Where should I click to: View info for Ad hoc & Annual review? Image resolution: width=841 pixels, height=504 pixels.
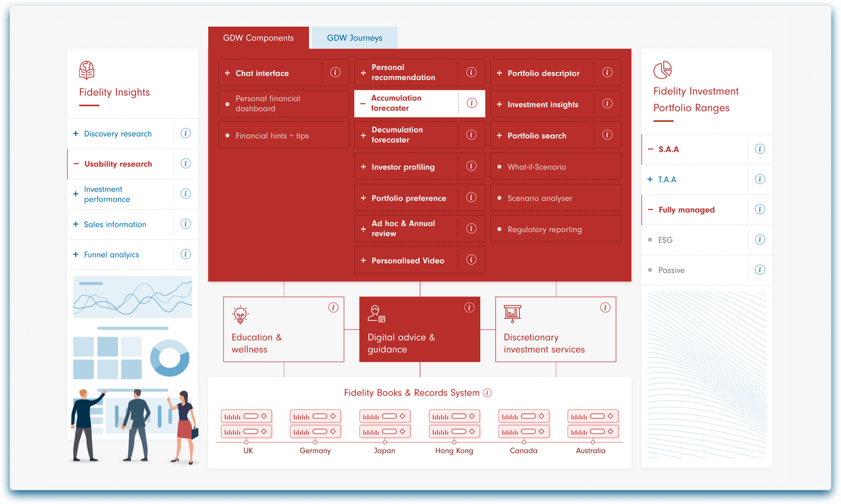(471, 229)
